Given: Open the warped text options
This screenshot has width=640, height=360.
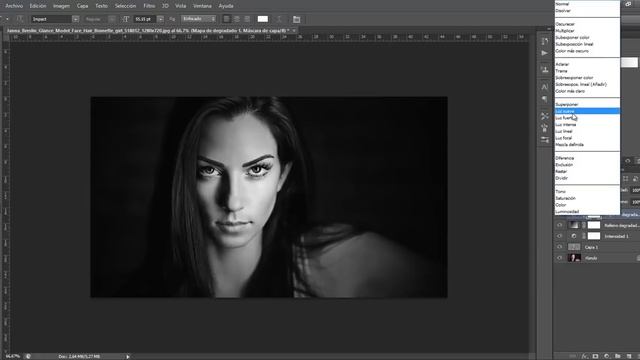Looking at the screenshot, I should [x=279, y=19].
